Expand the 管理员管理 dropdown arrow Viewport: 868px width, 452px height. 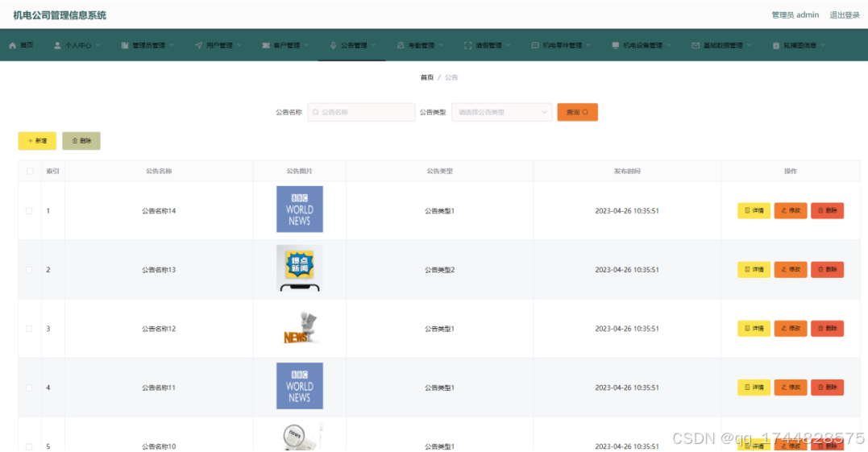pyautogui.click(x=172, y=45)
